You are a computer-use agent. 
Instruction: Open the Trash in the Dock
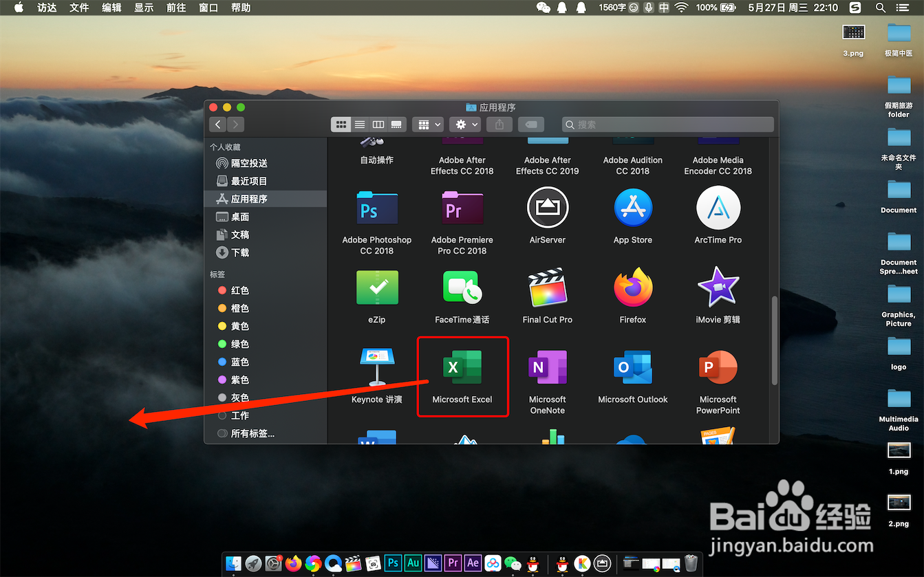pos(691,563)
